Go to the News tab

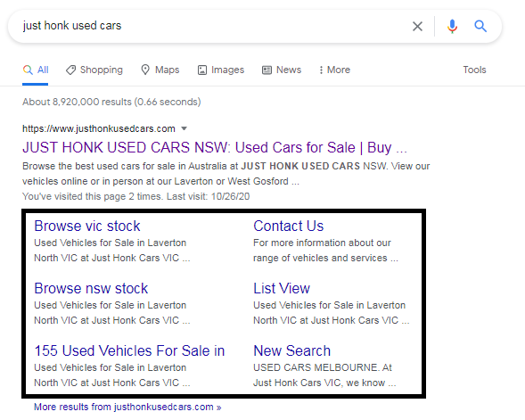click(x=282, y=70)
